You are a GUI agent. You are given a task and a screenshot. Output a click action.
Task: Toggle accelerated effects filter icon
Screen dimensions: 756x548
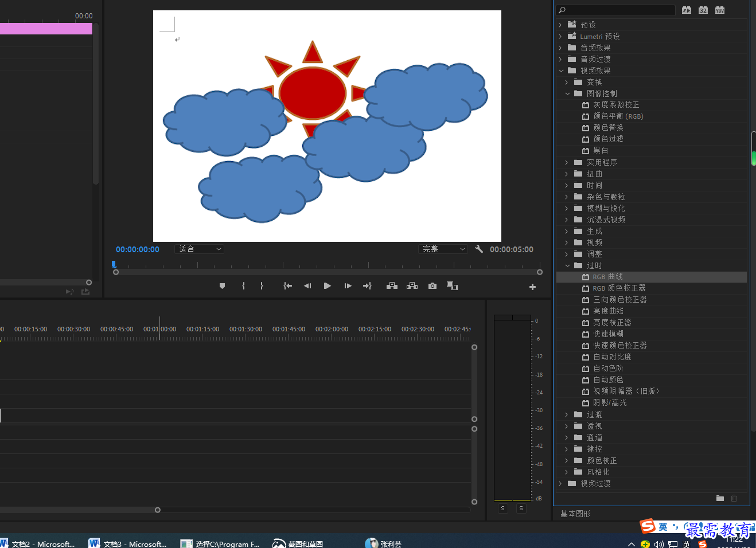687,10
